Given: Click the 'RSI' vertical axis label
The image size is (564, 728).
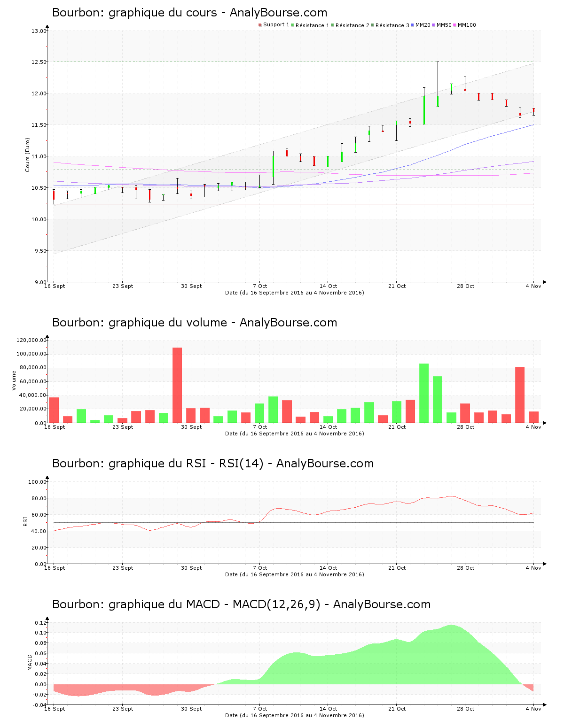Looking at the screenshot, I should click(x=25, y=521).
